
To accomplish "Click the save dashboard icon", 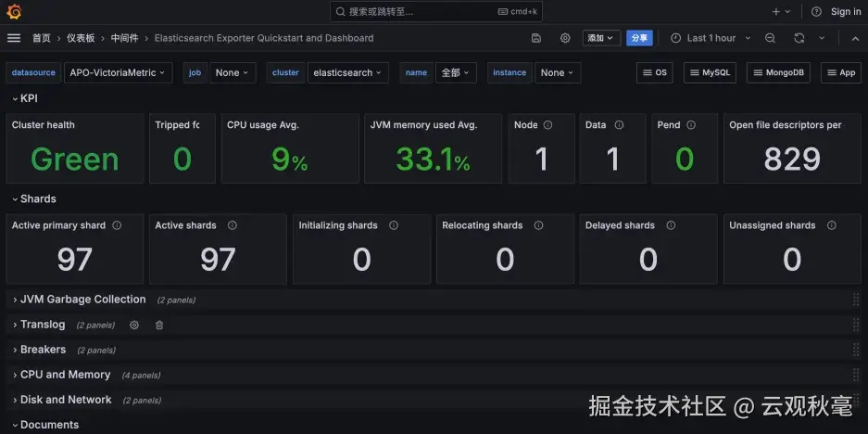I will pos(535,38).
